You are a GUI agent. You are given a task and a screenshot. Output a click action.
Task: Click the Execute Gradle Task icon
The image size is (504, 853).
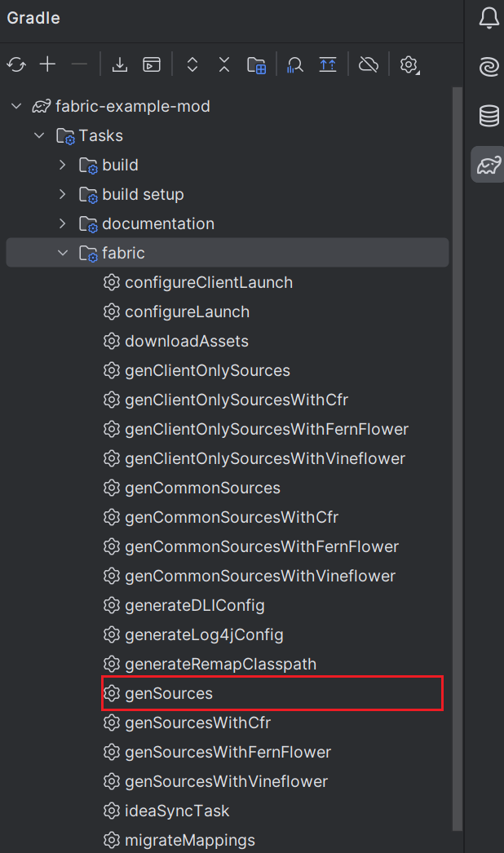(152, 64)
